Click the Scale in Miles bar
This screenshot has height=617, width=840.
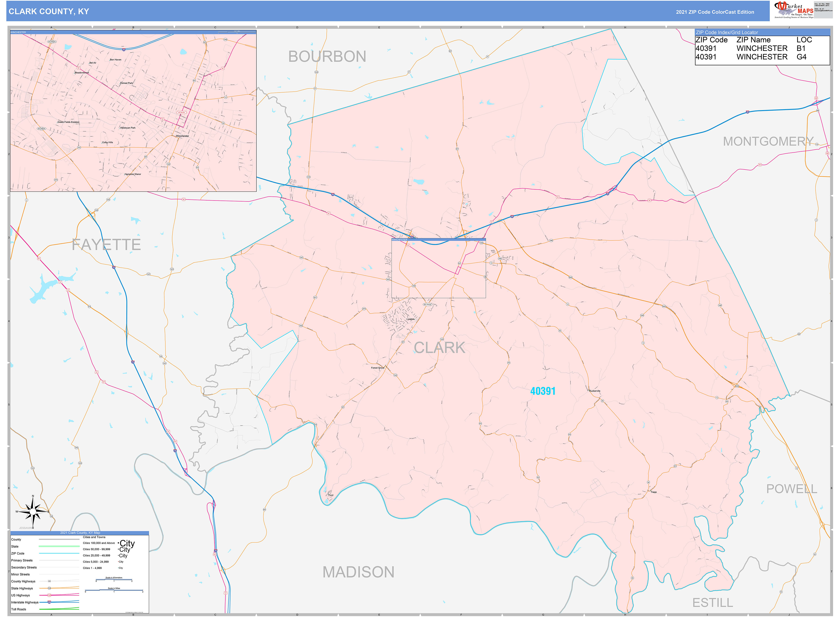[x=114, y=590]
